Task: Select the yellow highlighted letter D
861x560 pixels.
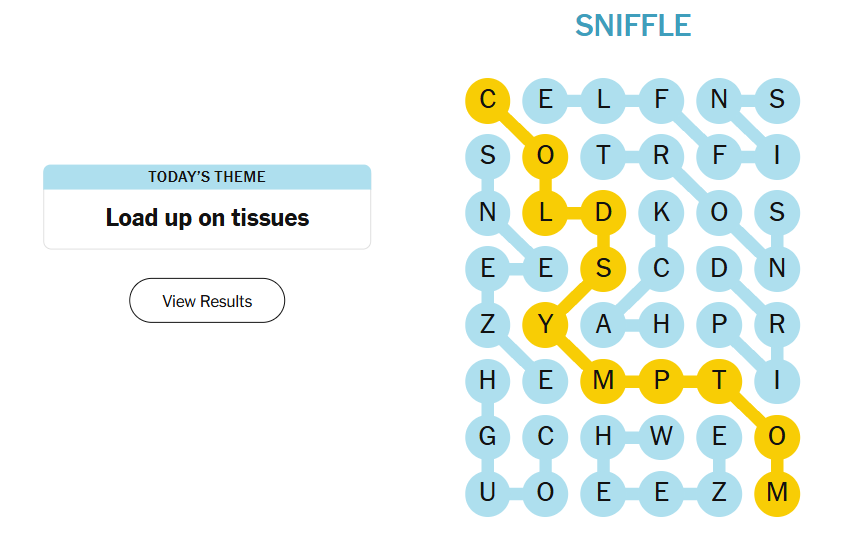Action: [x=603, y=212]
